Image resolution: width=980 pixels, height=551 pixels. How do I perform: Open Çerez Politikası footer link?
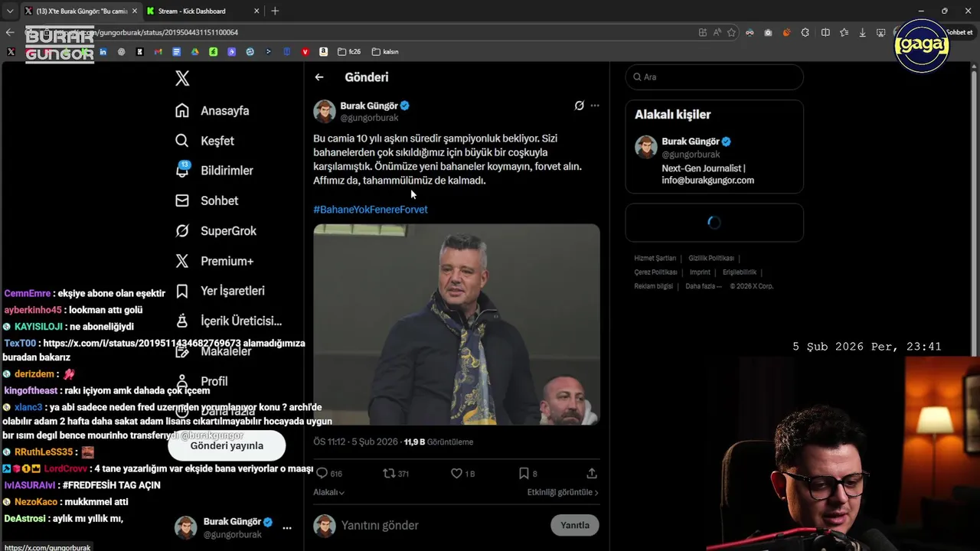point(656,272)
